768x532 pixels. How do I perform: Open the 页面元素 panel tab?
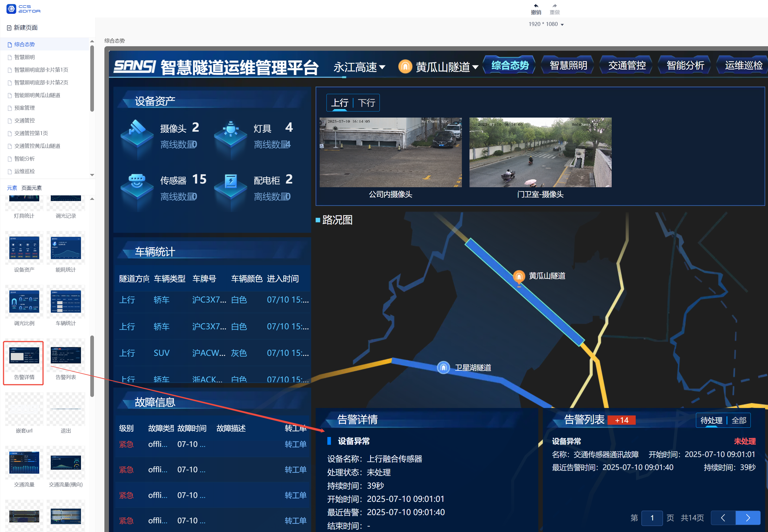tap(32, 188)
